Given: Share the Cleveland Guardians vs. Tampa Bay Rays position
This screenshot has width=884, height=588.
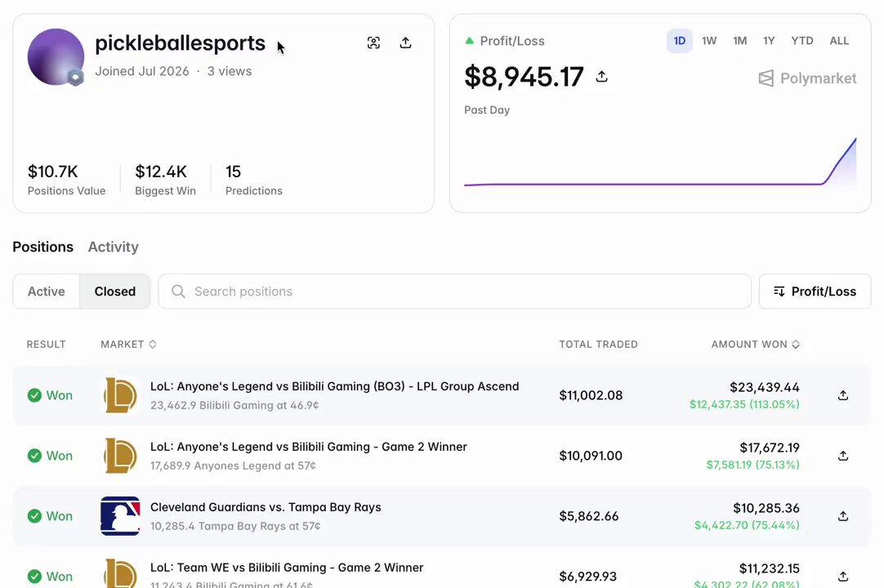Looking at the screenshot, I should coord(843,516).
